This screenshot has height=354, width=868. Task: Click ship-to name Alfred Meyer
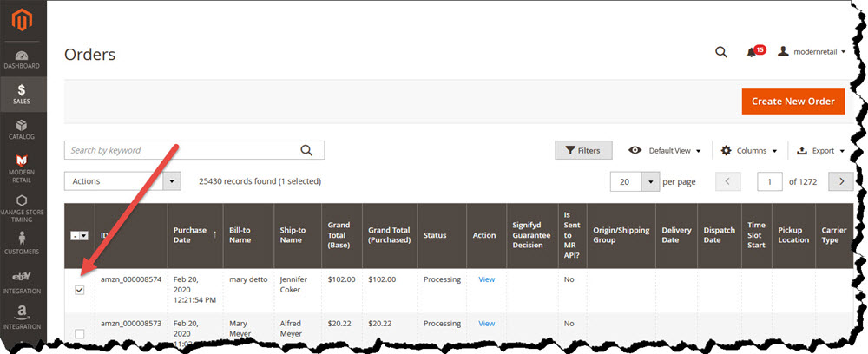coord(291,328)
